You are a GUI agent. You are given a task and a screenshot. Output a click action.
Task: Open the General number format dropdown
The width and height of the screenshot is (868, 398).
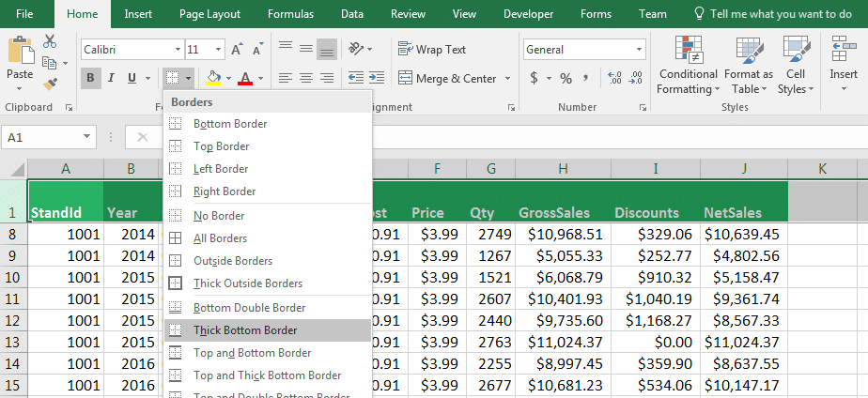tap(640, 50)
